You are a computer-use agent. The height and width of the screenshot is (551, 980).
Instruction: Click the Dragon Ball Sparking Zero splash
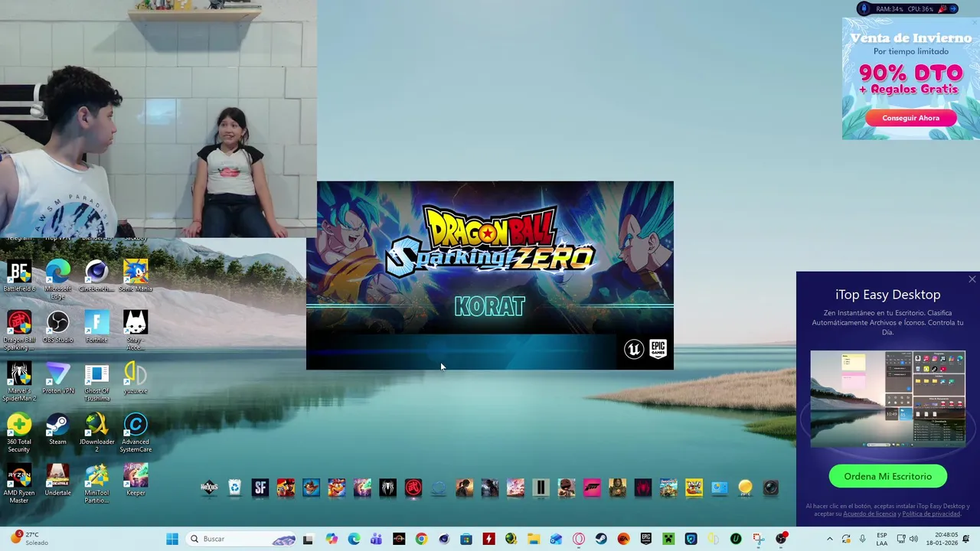coord(490,275)
